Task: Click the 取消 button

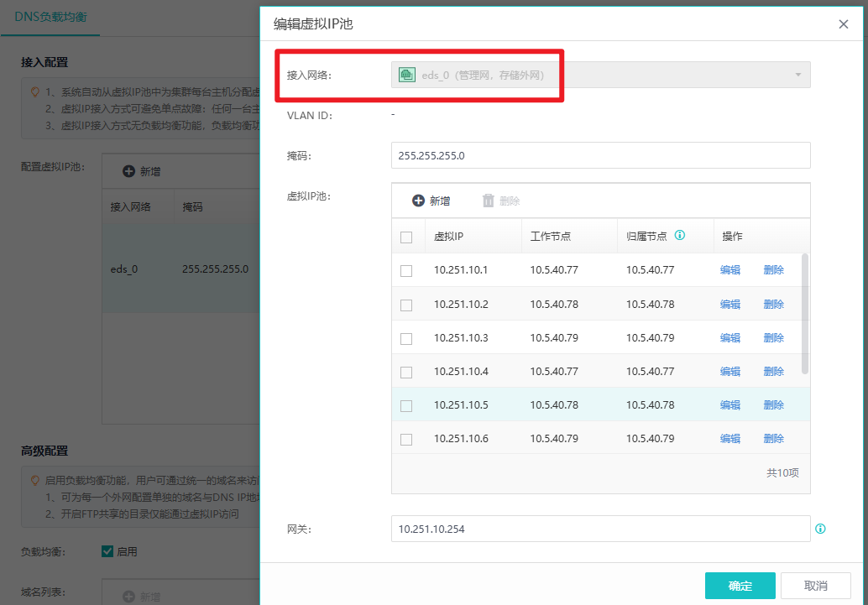Action: click(x=815, y=586)
